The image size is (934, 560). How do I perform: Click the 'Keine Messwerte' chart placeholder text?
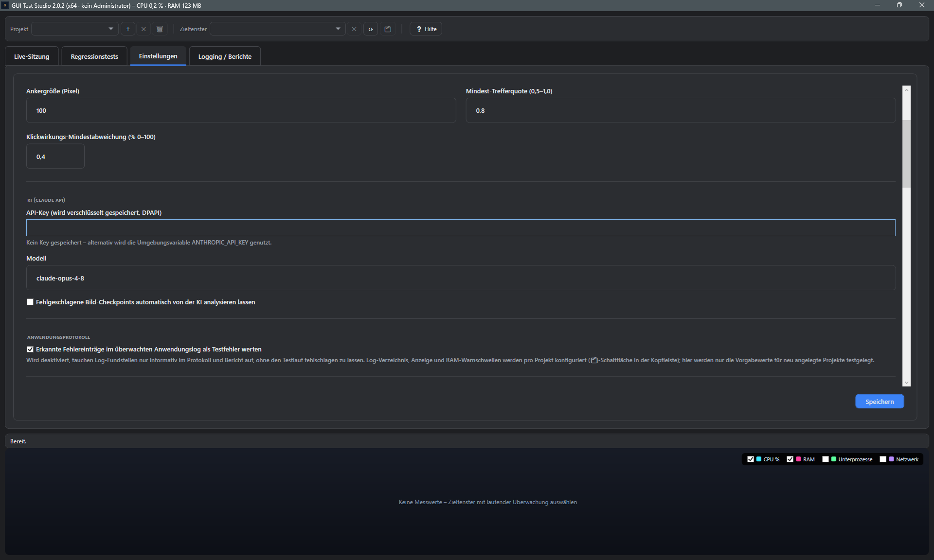(x=488, y=502)
